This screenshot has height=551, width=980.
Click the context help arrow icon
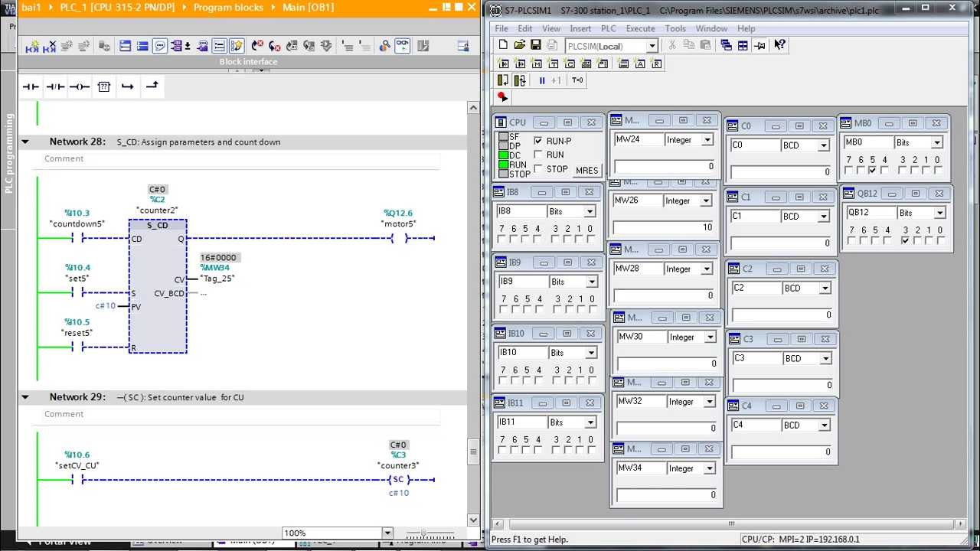tap(779, 45)
